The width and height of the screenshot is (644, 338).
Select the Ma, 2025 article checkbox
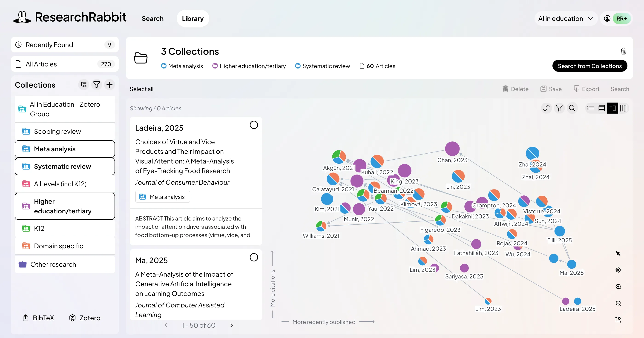point(254,257)
